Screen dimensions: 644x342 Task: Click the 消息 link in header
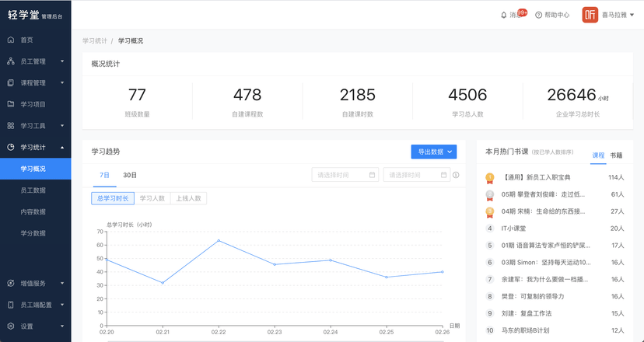[515, 16]
